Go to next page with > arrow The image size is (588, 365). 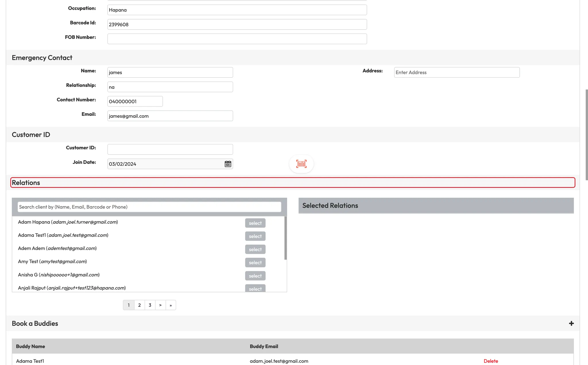click(x=160, y=305)
